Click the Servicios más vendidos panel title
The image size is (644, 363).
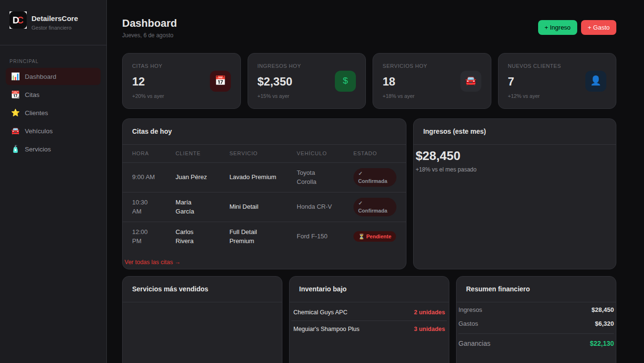pos(170,289)
